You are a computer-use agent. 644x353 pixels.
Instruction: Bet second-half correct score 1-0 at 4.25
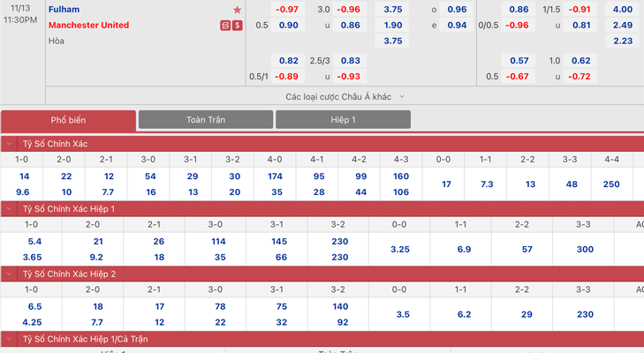[32, 322]
